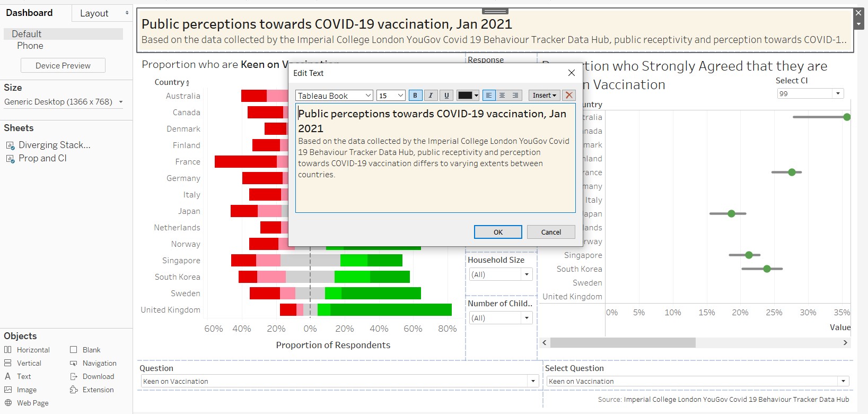Screen dimensions: 868x414
Task: Toggle underline formatting button
Action: (446, 96)
